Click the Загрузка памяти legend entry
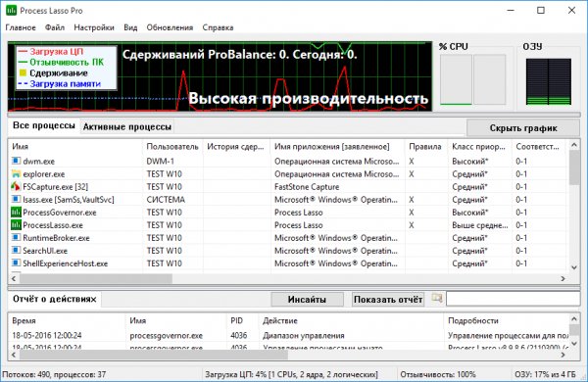588x382 pixels. (x=60, y=84)
